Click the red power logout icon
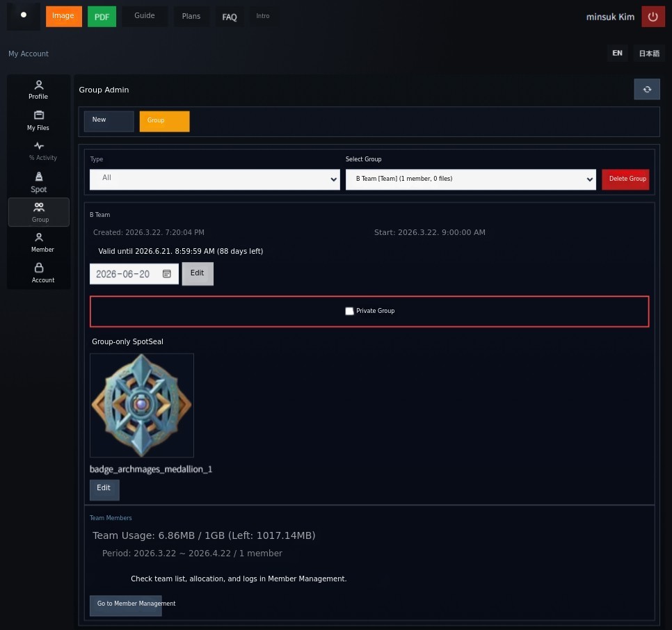This screenshot has height=630, width=672. pyautogui.click(x=653, y=17)
